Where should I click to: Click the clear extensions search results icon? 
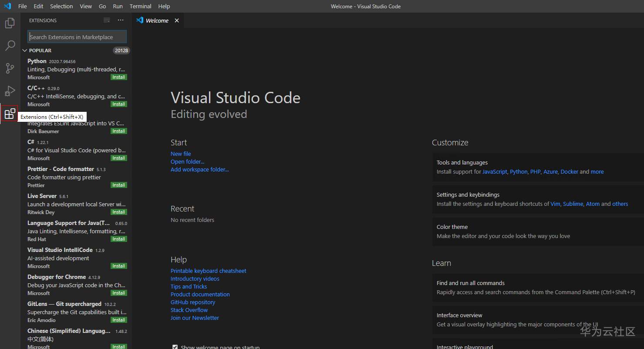coord(107,20)
